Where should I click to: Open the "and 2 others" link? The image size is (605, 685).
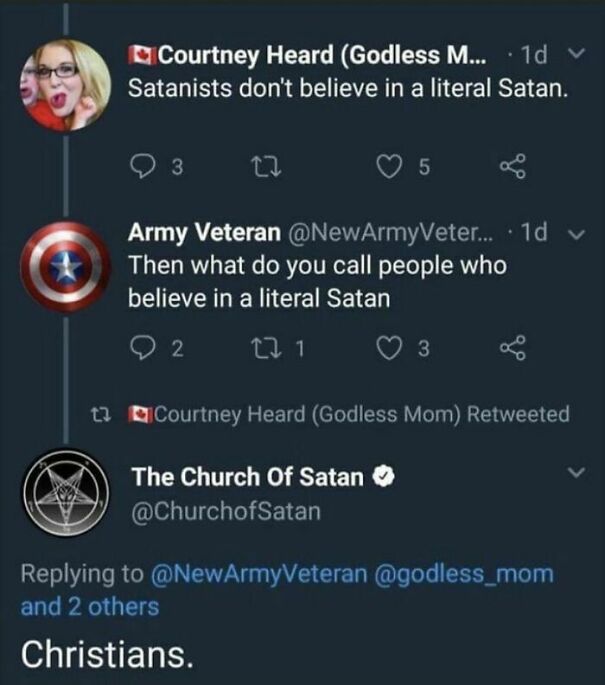click(x=89, y=606)
